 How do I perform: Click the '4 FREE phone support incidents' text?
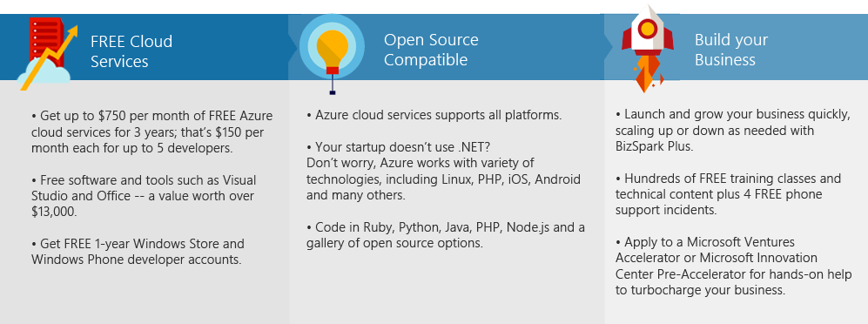(718, 202)
